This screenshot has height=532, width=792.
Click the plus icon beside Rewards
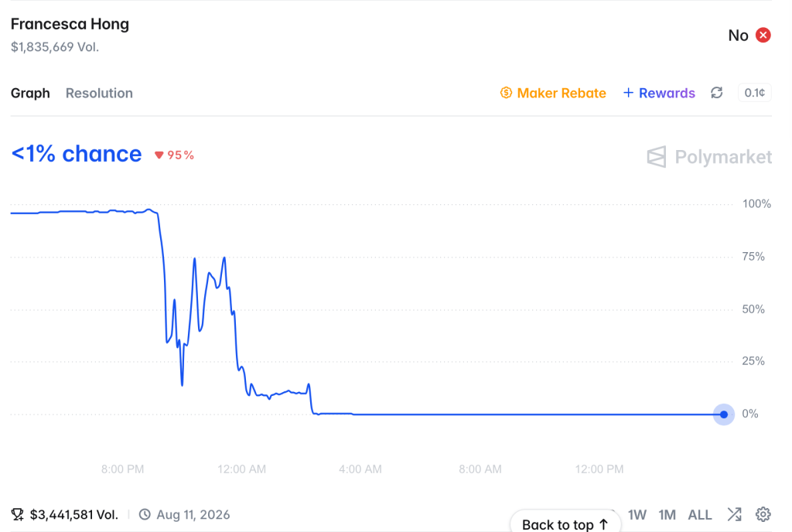(628, 93)
